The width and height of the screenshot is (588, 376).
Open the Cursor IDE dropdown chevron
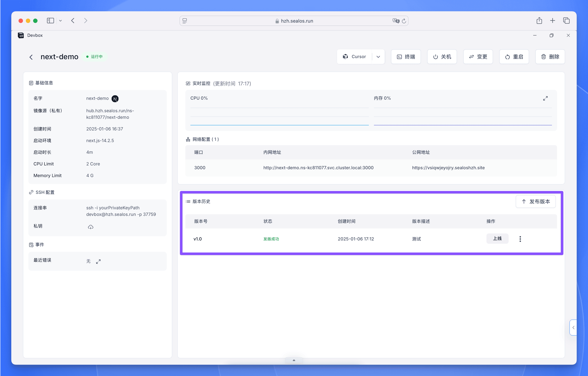click(378, 57)
